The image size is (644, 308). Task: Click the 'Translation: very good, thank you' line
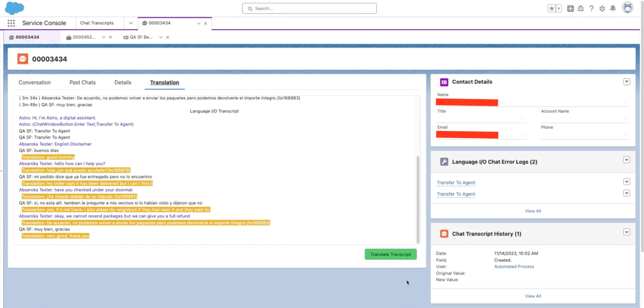[55, 236]
